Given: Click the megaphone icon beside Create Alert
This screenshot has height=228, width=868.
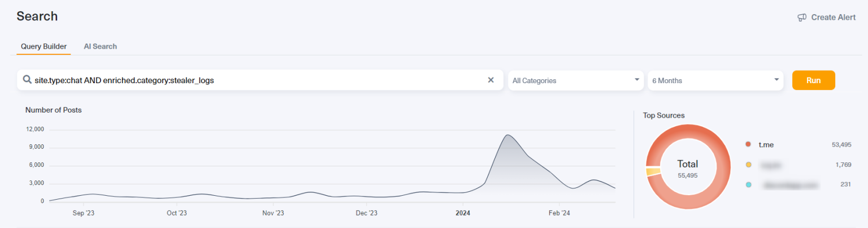Looking at the screenshot, I should [802, 18].
